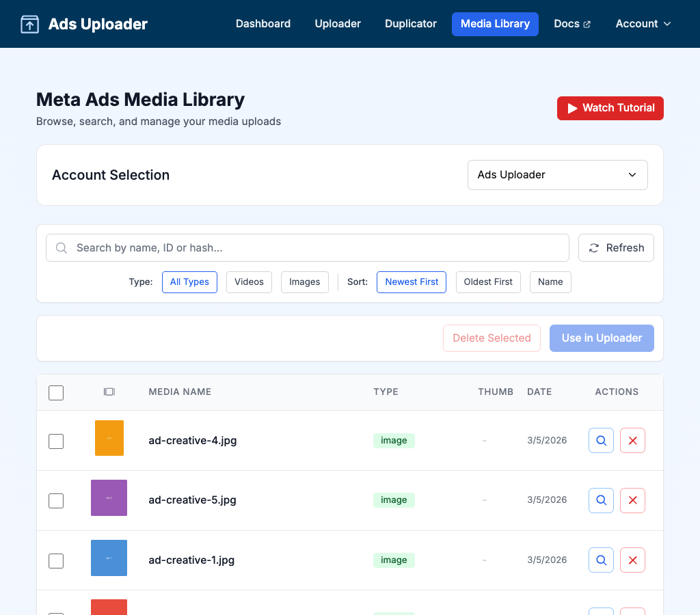The height and width of the screenshot is (615, 700).
Task: Select the ad-creative-4.jpg row checkbox
Action: pos(56,441)
